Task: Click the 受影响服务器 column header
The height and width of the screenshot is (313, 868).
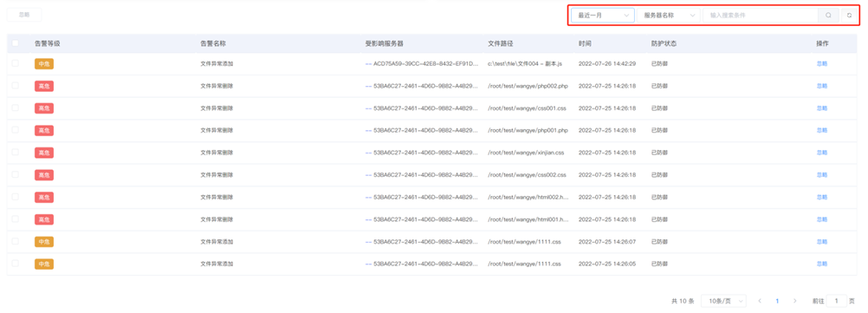Action: [x=384, y=43]
